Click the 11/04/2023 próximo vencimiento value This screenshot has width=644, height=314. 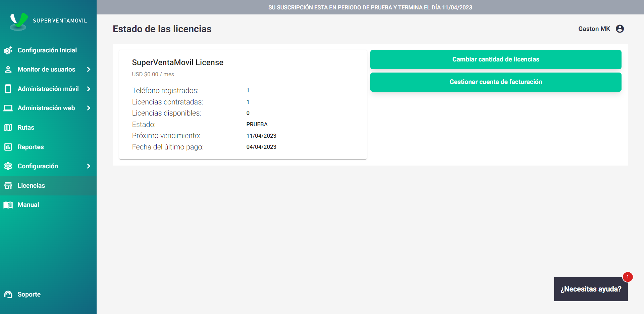(261, 136)
